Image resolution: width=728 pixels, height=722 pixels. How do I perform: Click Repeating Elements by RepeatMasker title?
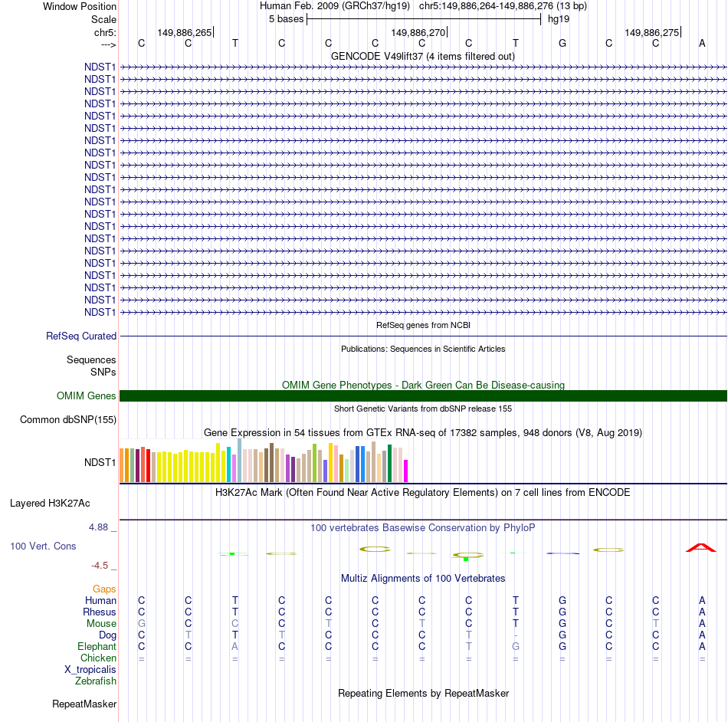pos(423,693)
